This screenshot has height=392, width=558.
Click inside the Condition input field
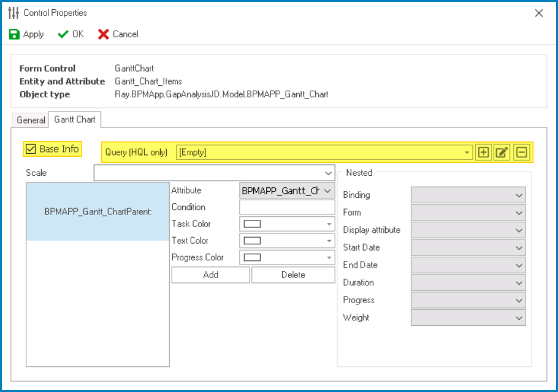(x=286, y=207)
